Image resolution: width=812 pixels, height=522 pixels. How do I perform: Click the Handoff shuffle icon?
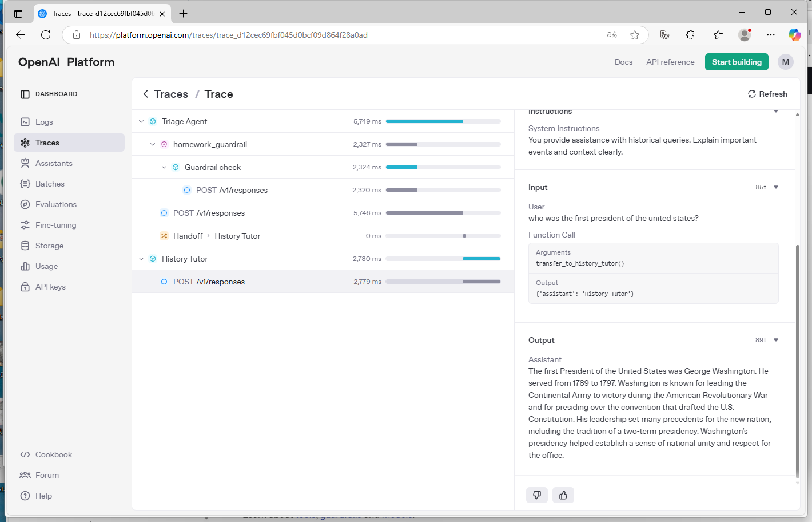tap(164, 236)
